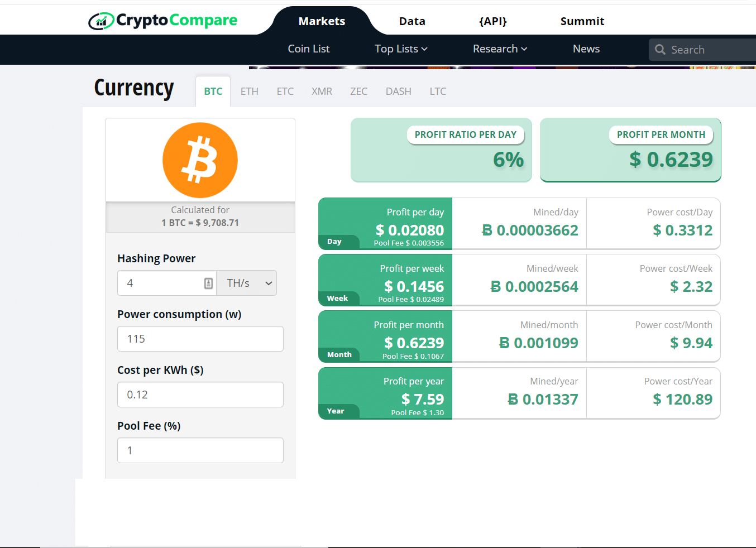Click the Bitcoin logo image
Screen dimensions: 756x548
200,160
